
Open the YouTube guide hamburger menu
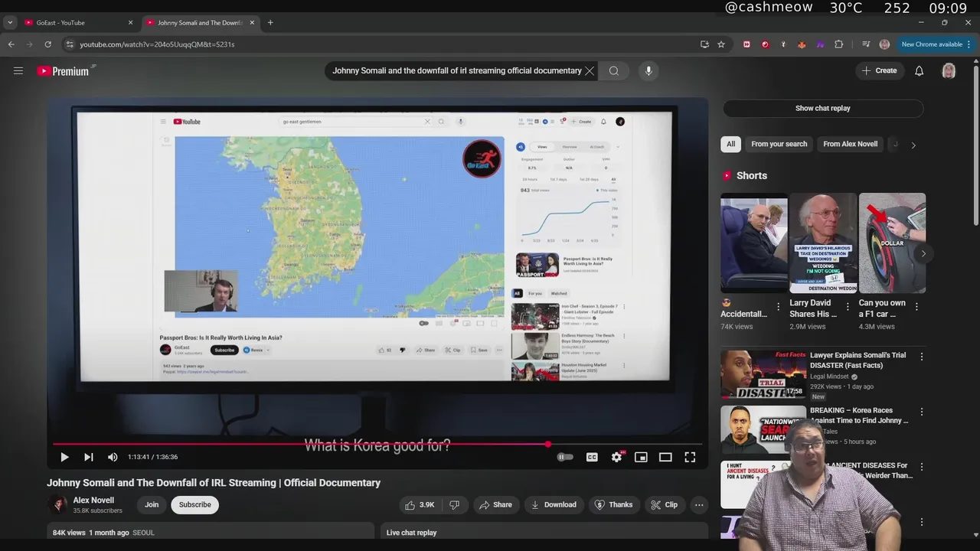pyautogui.click(x=18, y=71)
